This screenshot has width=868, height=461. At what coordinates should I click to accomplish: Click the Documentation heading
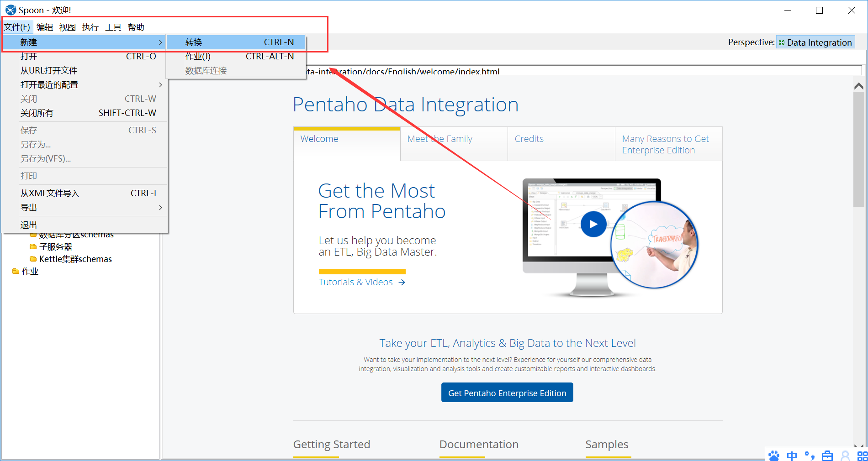tap(479, 444)
